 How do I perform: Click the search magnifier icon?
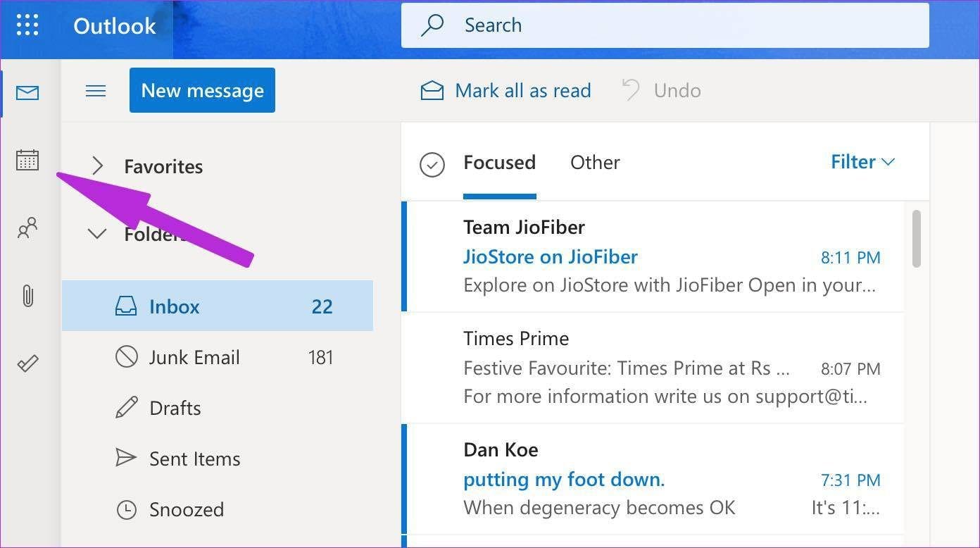pyautogui.click(x=431, y=25)
